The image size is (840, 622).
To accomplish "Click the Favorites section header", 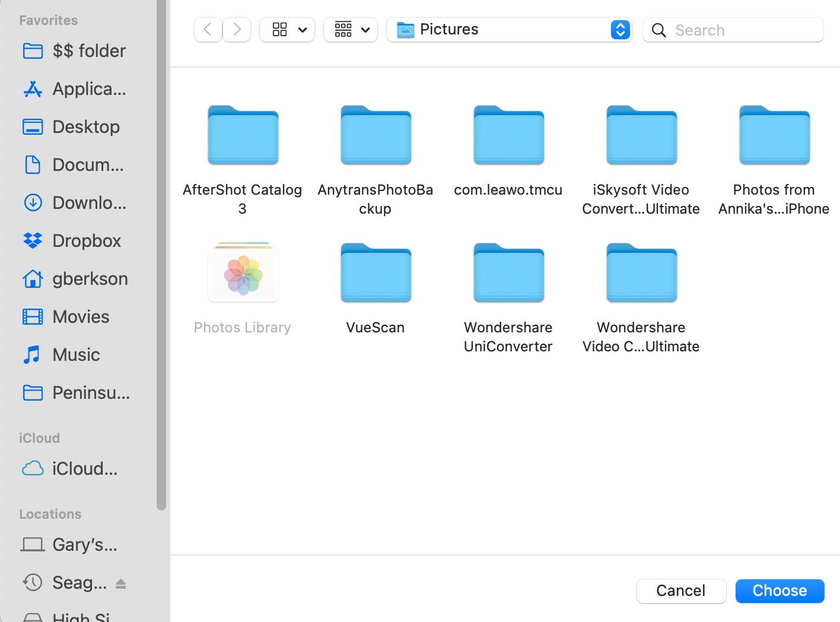I will [49, 20].
